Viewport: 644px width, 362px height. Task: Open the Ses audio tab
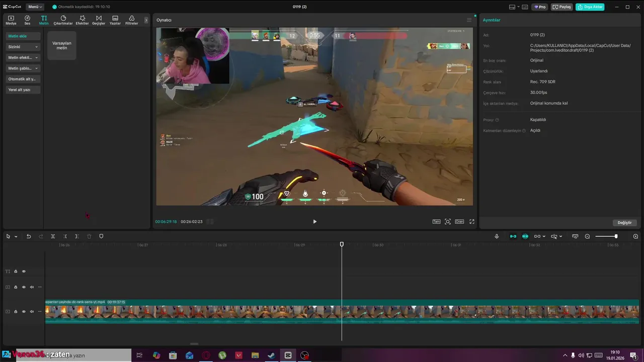pyautogui.click(x=27, y=20)
